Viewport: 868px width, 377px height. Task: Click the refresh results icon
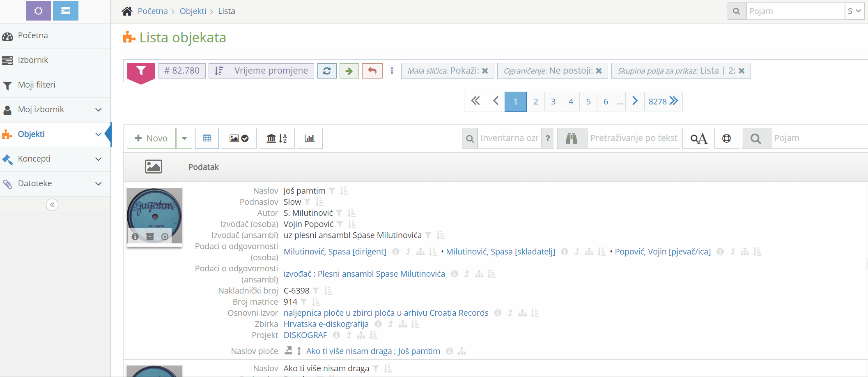pyautogui.click(x=327, y=70)
